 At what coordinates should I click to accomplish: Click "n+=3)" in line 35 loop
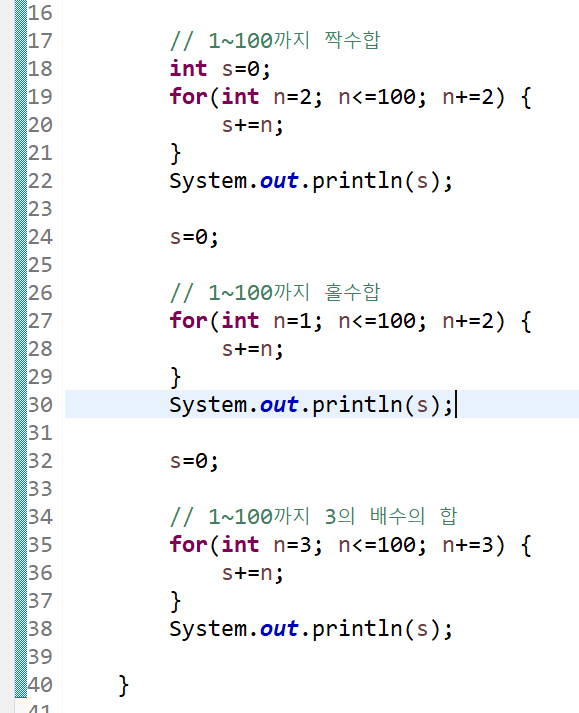[x=473, y=546]
